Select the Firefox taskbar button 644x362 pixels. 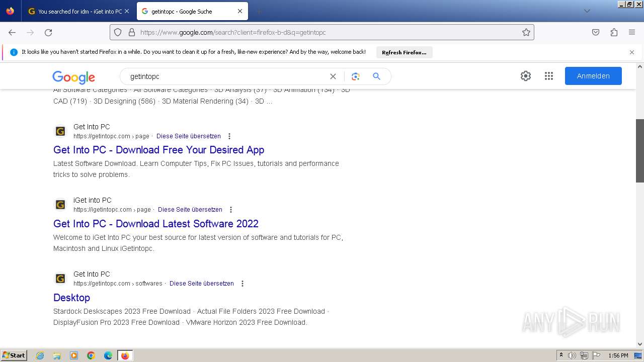tap(125, 355)
